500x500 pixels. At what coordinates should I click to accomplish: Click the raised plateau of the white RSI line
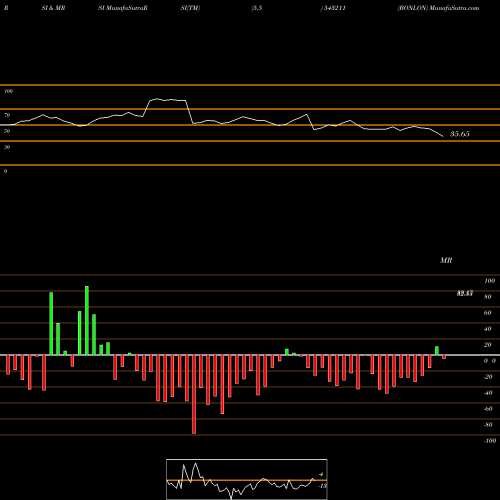[167, 100]
